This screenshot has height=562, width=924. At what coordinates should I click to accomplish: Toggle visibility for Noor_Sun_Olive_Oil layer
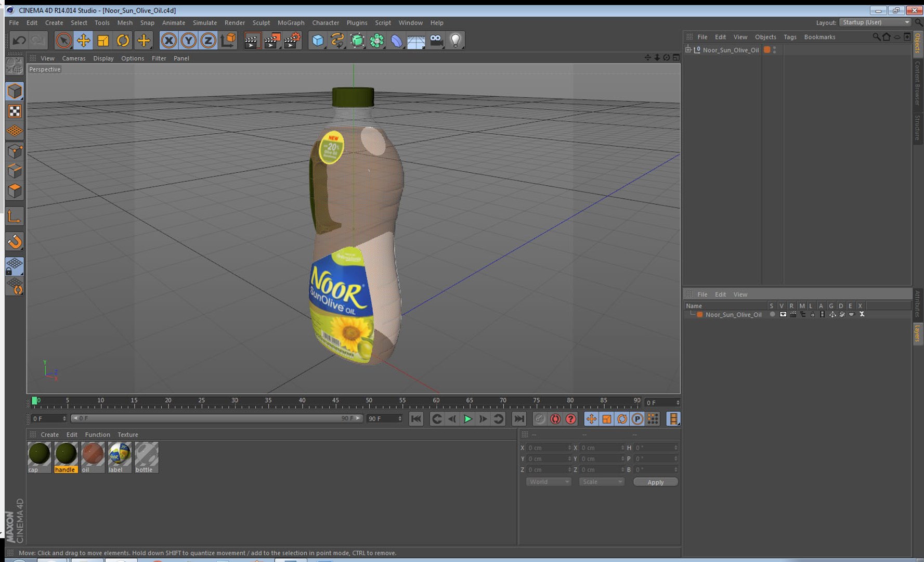click(783, 314)
